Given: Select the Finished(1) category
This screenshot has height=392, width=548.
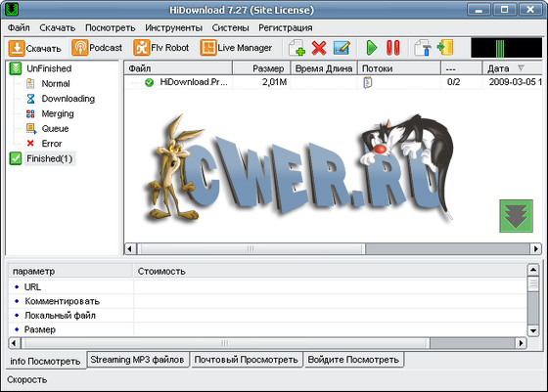Looking at the screenshot, I should point(49,158).
